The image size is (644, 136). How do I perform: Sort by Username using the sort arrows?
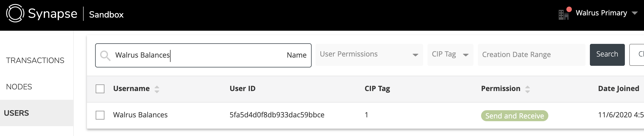(157, 89)
